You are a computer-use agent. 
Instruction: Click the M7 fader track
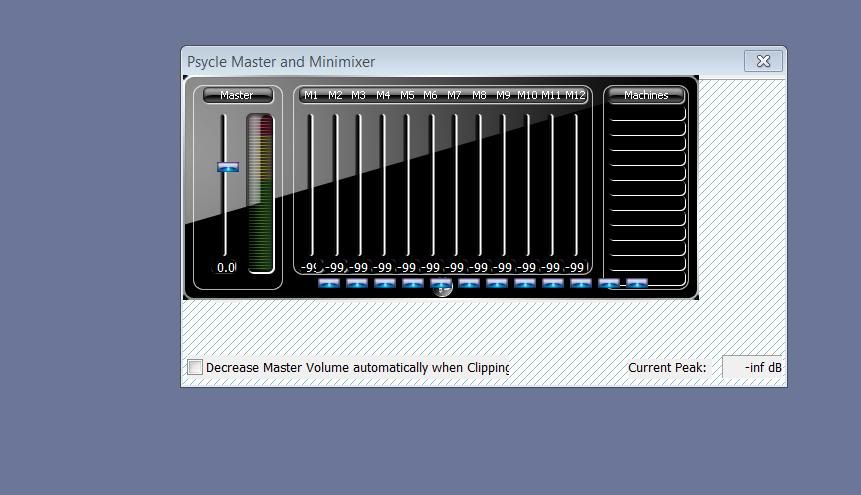click(x=456, y=185)
